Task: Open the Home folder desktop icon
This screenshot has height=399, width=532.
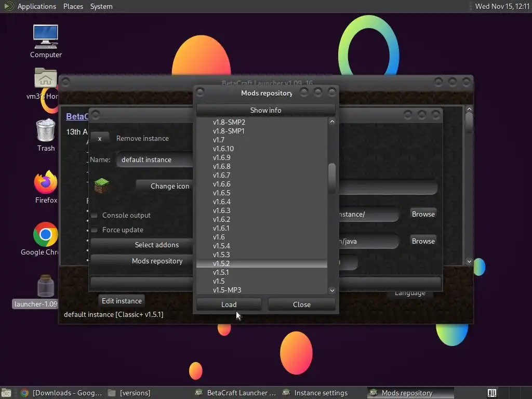Action: pos(46,79)
